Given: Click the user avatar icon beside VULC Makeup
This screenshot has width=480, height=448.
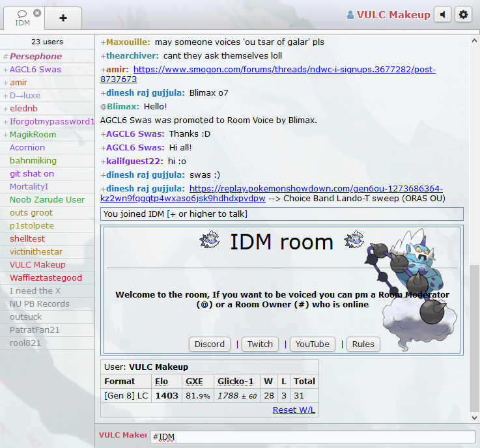Looking at the screenshot, I should [x=350, y=14].
